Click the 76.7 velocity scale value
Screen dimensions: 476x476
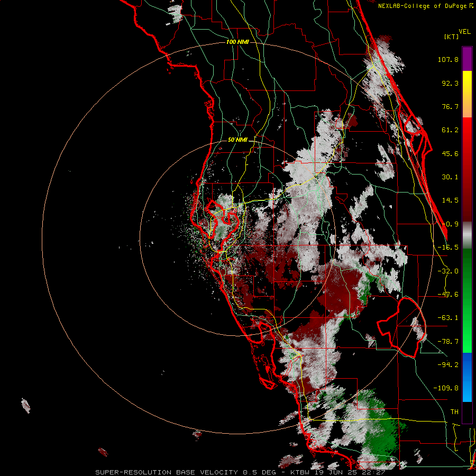click(450, 106)
